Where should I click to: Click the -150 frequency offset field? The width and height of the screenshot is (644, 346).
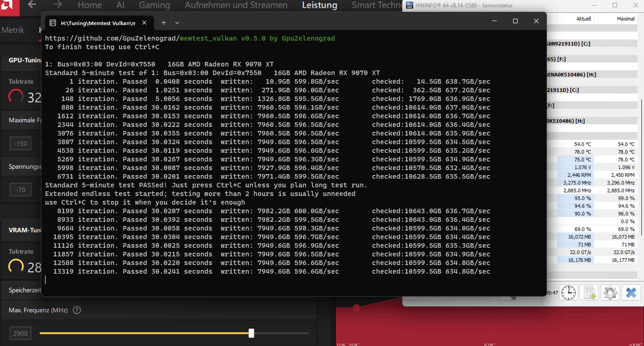(x=20, y=143)
